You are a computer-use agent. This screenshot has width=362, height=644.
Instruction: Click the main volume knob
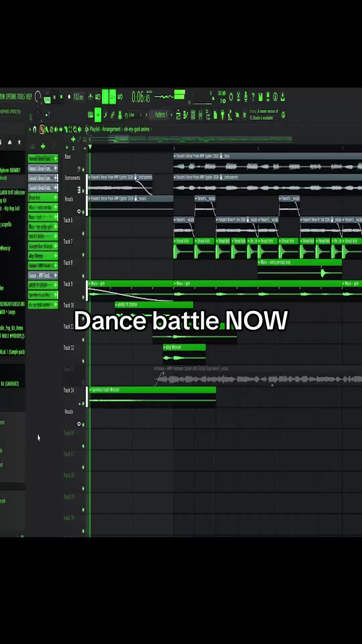[38, 97]
